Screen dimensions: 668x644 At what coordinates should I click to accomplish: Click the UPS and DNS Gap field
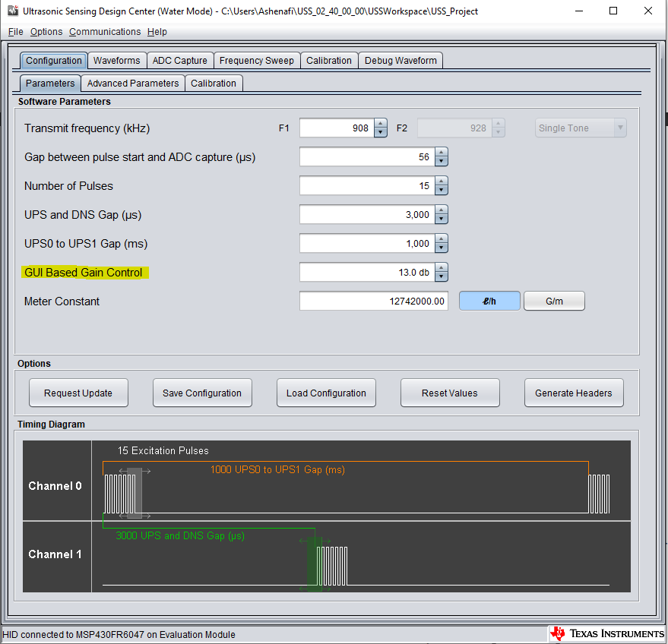(x=367, y=214)
